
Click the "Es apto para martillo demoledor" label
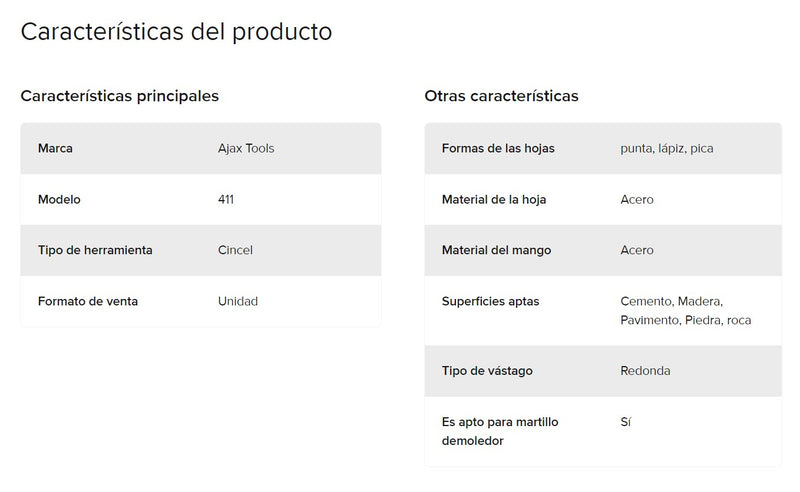tap(500, 431)
